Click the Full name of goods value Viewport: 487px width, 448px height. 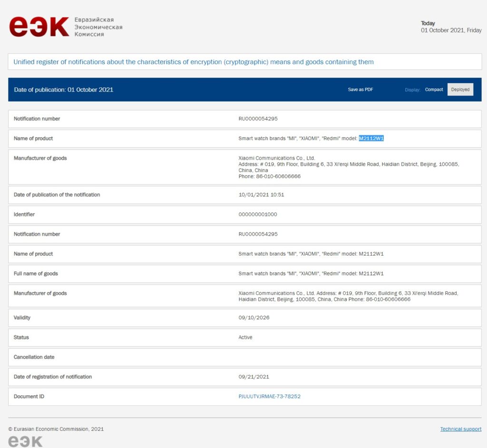point(311,274)
